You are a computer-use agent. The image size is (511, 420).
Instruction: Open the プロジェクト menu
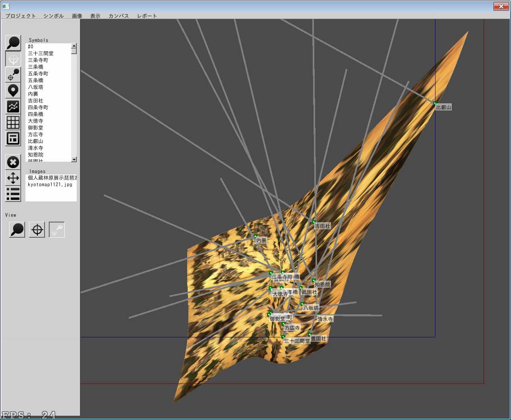coord(21,16)
